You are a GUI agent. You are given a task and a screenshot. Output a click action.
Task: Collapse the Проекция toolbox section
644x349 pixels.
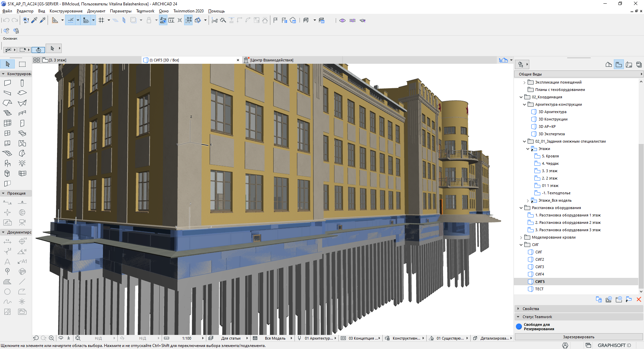[3, 193]
